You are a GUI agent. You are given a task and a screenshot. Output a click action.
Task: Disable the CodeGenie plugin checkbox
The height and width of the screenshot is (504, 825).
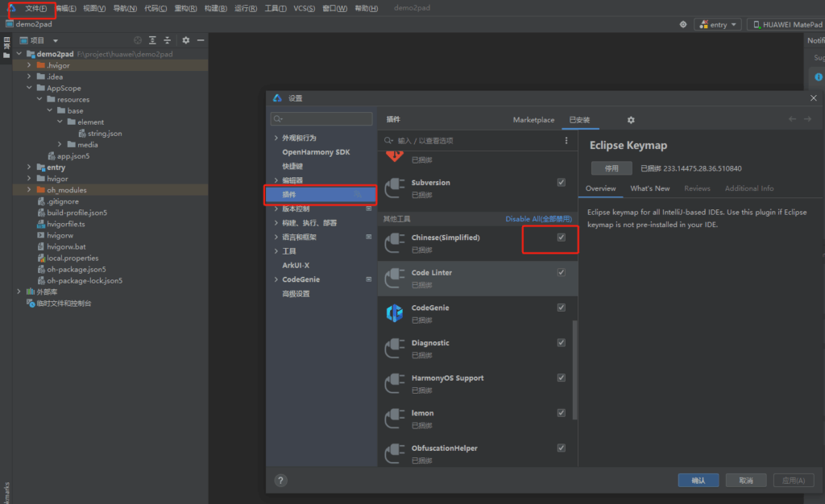point(562,308)
